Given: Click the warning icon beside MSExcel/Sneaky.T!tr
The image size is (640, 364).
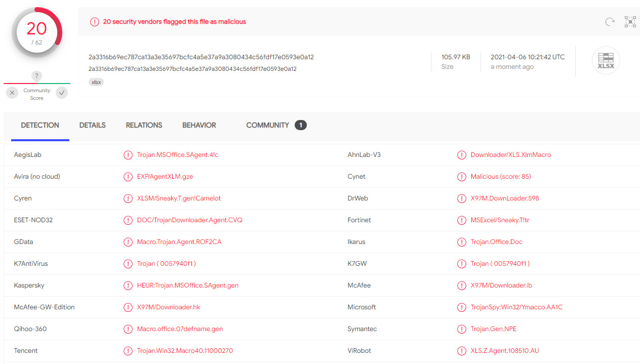Looking at the screenshot, I should [461, 220].
